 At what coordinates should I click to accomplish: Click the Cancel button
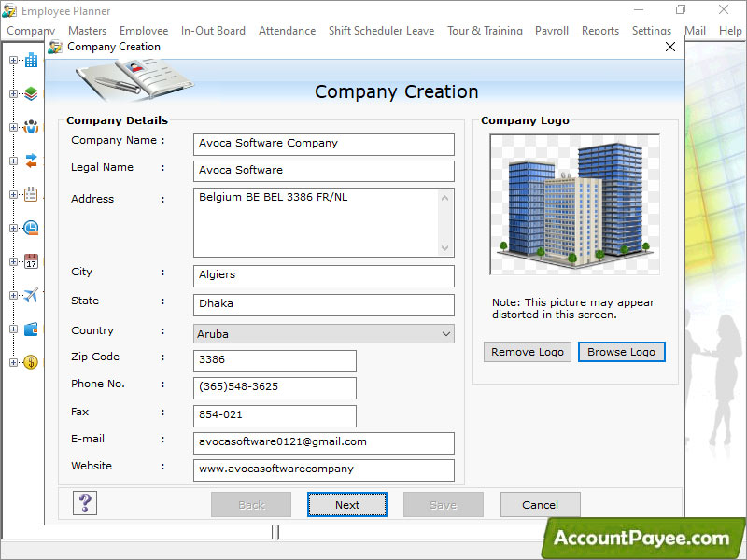[x=541, y=504]
